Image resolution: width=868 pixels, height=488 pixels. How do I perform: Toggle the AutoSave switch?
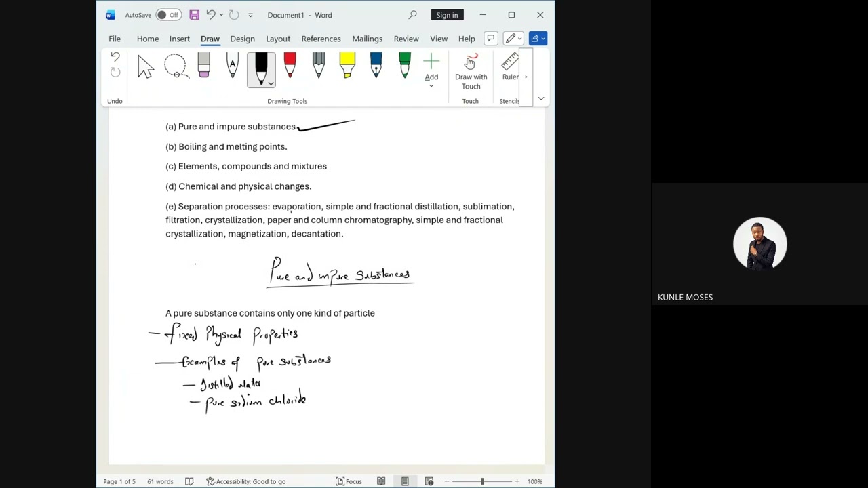(x=168, y=15)
